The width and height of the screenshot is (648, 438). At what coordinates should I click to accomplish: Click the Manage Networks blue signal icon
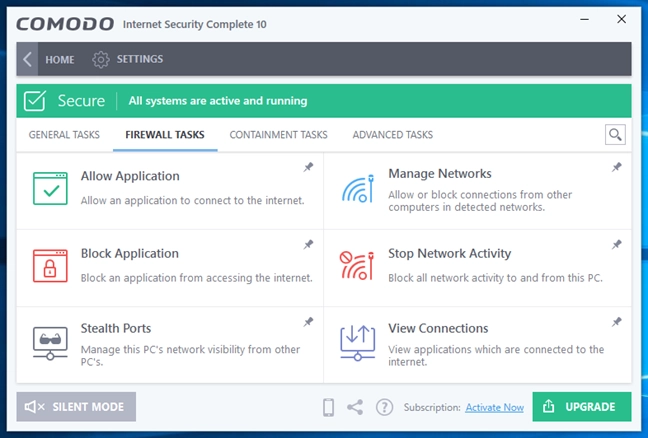tap(357, 189)
